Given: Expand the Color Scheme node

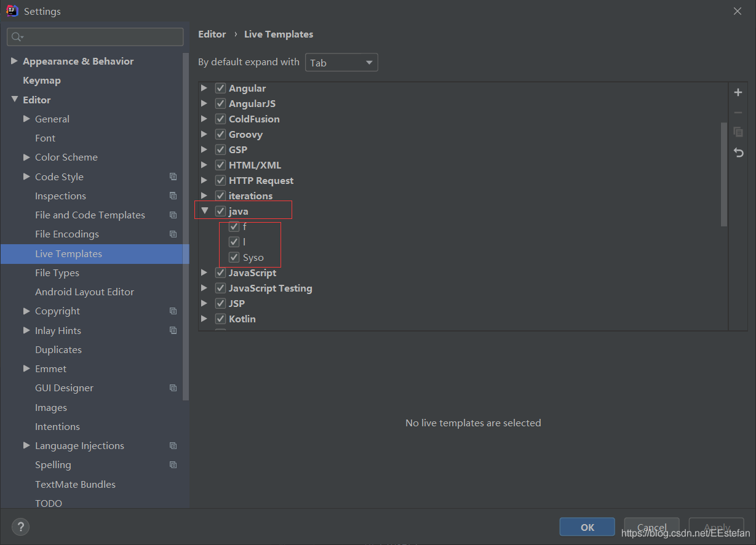Looking at the screenshot, I should [x=26, y=157].
